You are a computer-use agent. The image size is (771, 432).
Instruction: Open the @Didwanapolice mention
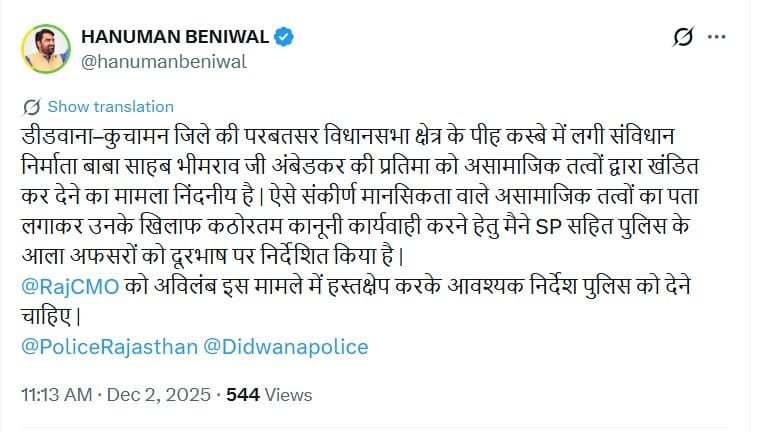pos(286,347)
